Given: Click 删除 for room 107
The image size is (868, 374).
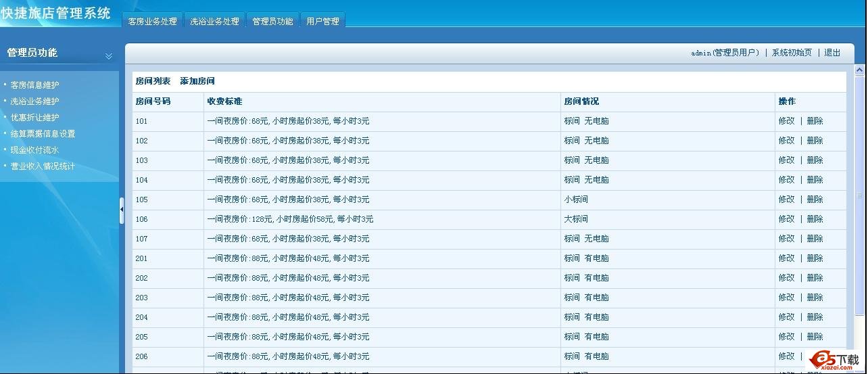Looking at the screenshot, I should 815,239.
